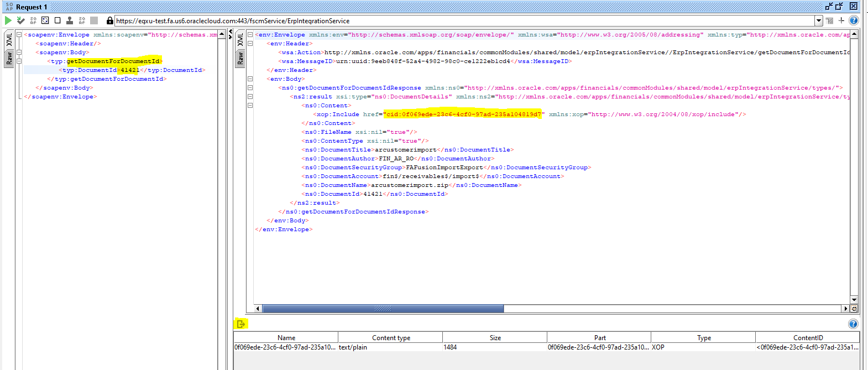Click the response horizontal scrollbar thumb
868x370 pixels.
pyautogui.click(x=383, y=309)
